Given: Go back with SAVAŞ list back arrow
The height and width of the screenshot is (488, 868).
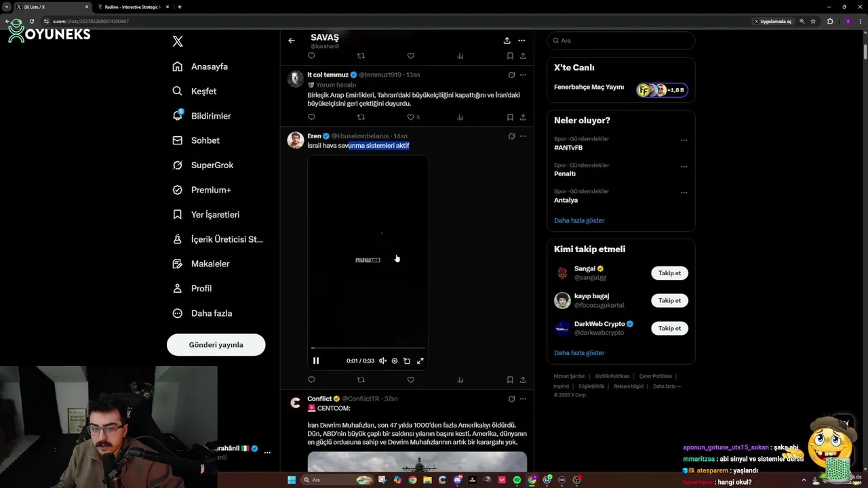Looking at the screenshot, I should point(292,41).
